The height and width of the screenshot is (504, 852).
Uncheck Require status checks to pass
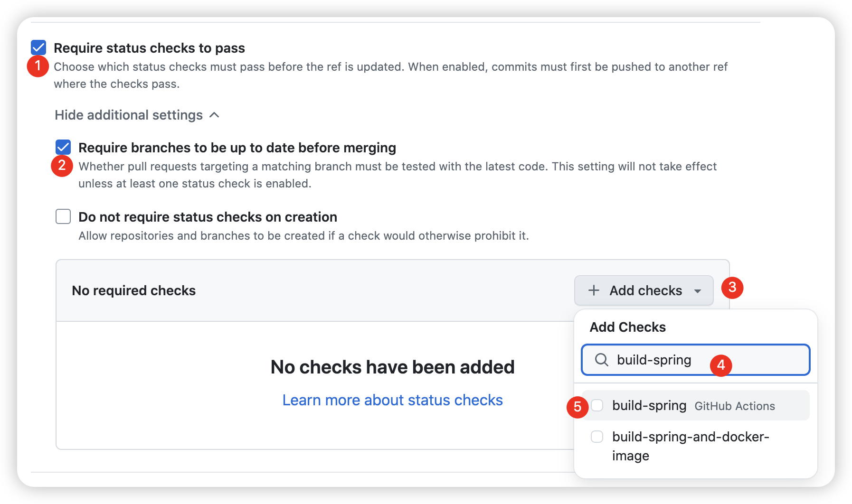click(38, 47)
